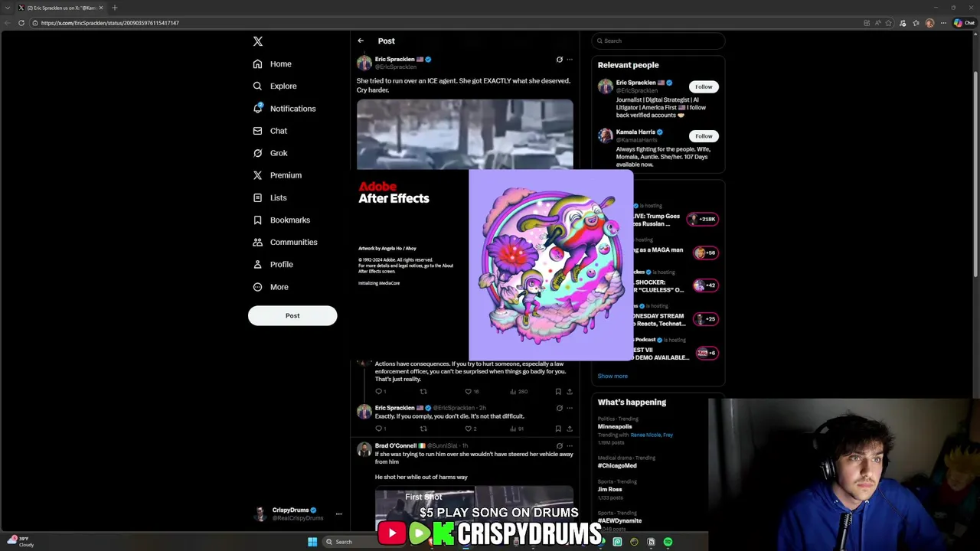Share the 'Exactly. If you comply' reply
Viewport: 980px width, 551px height.
click(569, 429)
